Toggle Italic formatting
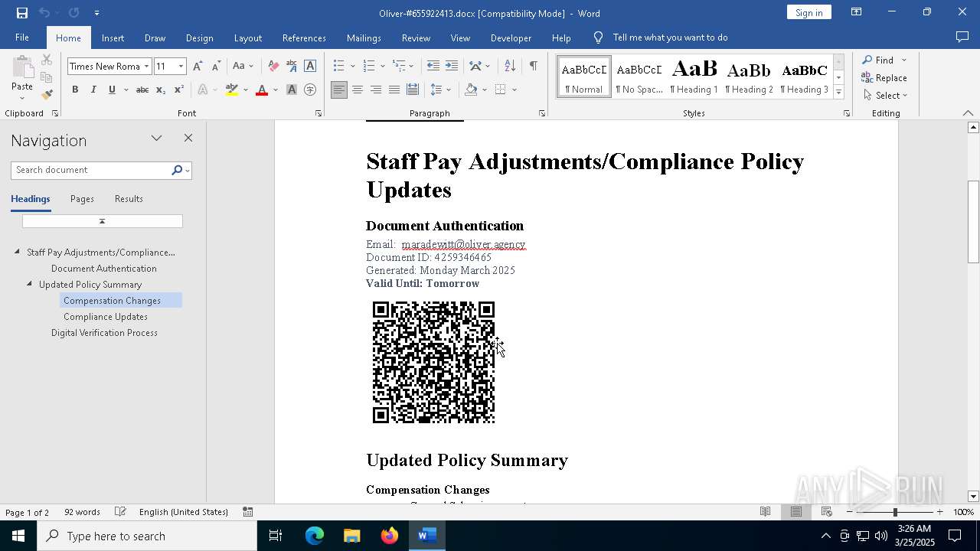This screenshot has width=980, height=551. 93,90
